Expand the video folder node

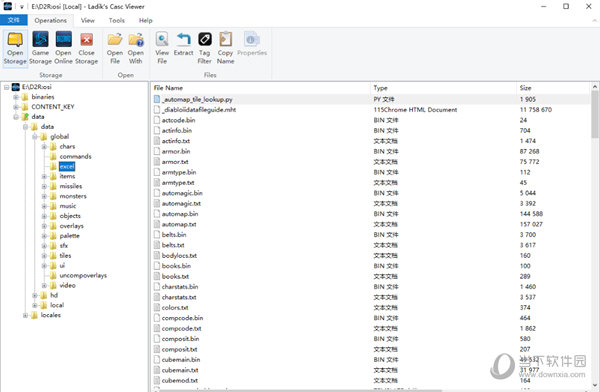[x=44, y=286]
